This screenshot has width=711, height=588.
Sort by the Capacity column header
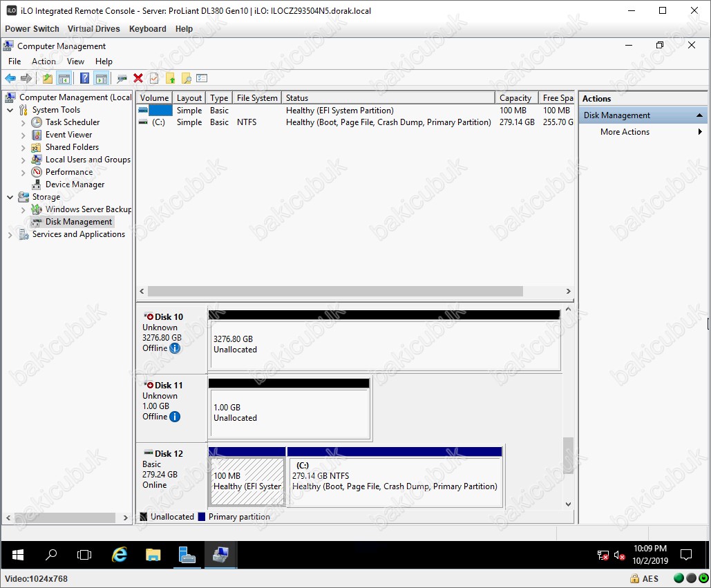coord(516,98)
